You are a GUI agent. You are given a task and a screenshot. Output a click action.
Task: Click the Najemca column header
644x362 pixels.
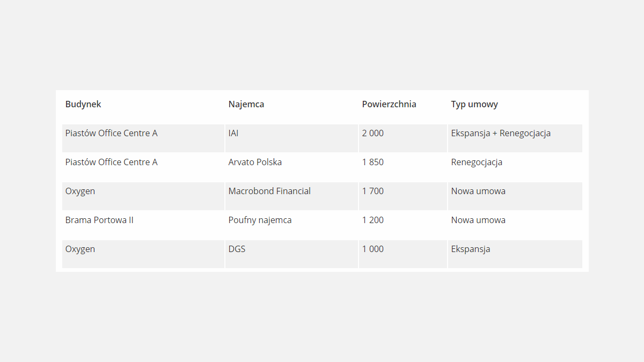pyautogui.click(x=246, y=104)
